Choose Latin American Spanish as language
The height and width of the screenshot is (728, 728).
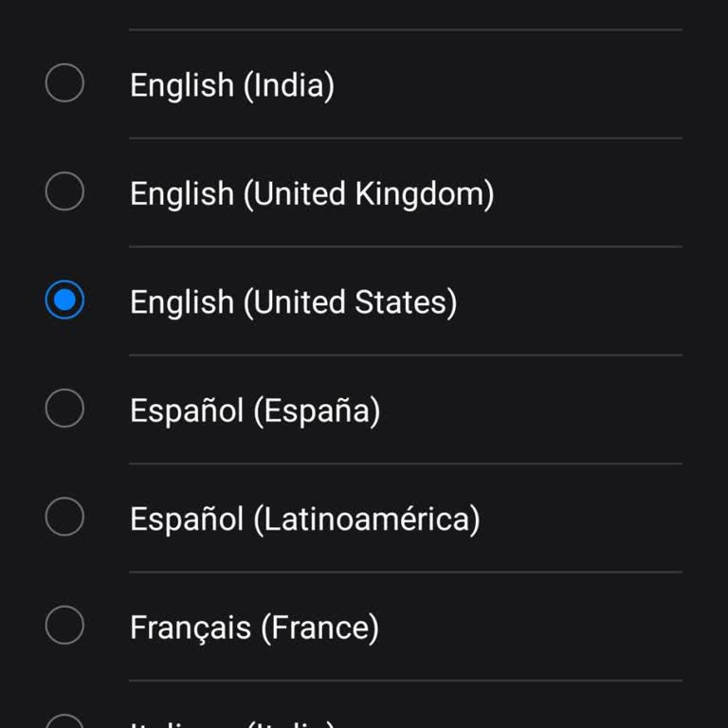304,519
